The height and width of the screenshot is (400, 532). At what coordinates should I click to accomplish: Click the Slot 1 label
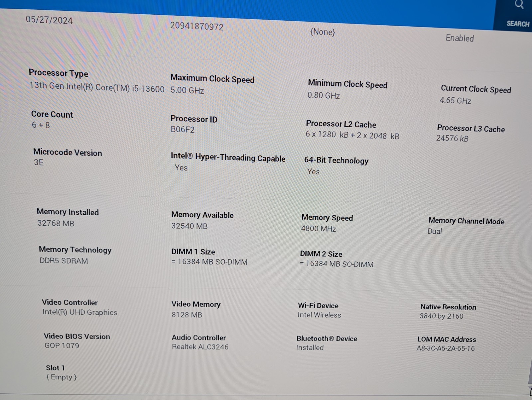tap(55, 368)
